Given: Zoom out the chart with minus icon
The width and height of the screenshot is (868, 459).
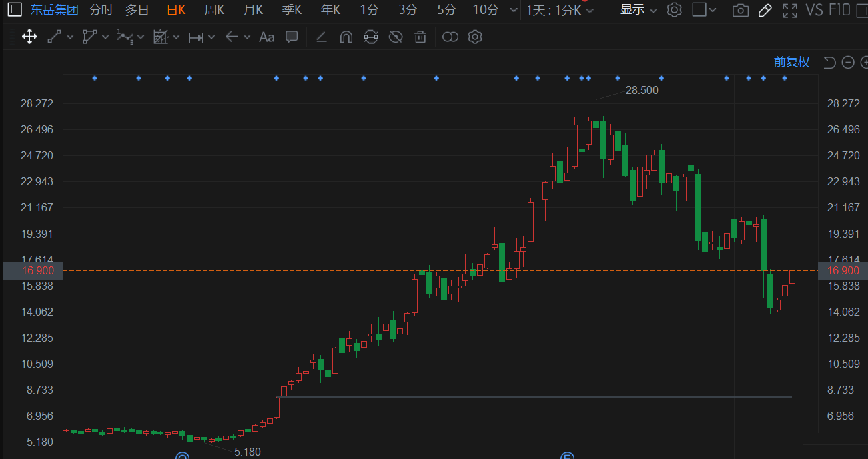Looking at the screenshot, I should [848, 62].
